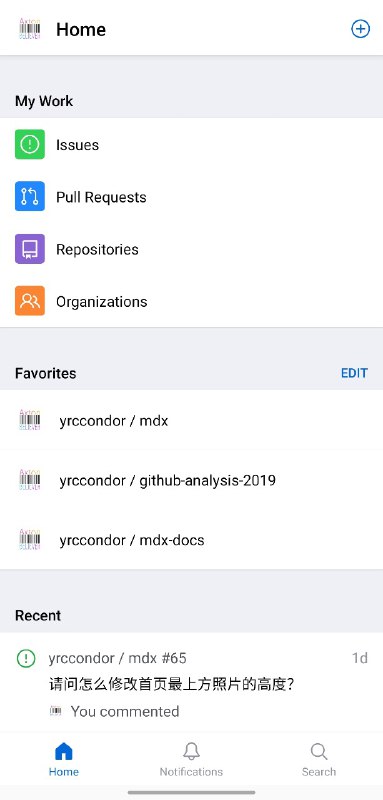Viewport: 383px width, 800px height.
Task: Open yrccondor / mdx-docs favorite
Action: pos(191,540)
